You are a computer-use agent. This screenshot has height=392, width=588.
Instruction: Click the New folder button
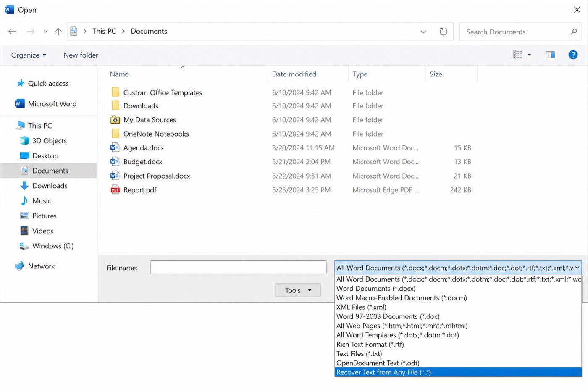click(x=81, y=55)
